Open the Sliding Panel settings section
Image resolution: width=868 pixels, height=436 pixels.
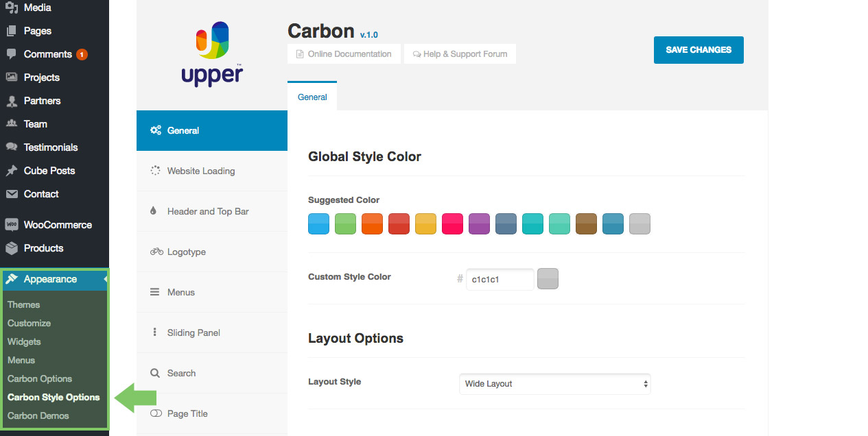(193, 332)
